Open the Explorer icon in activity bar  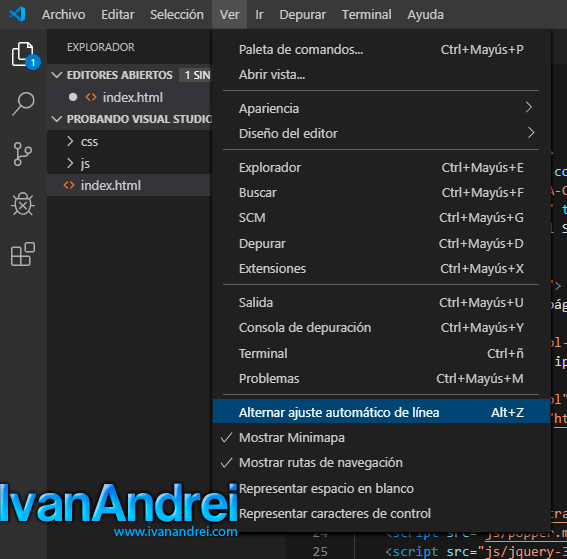[x=24, y=55]
